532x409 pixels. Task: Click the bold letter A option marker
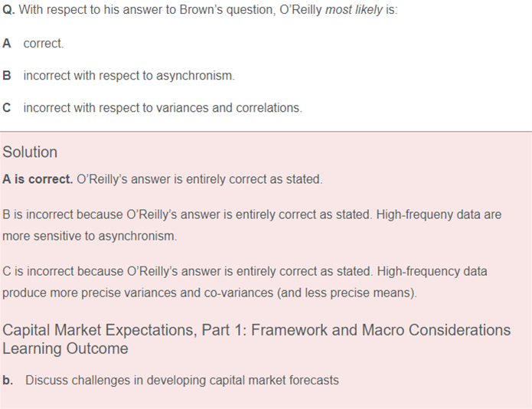tap(6, 44)
